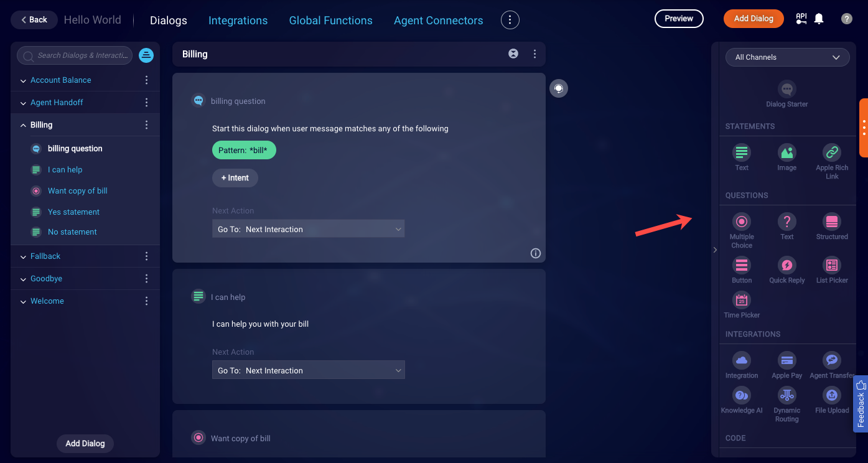This screenshot has height=463, width=868.
Task: Add a List Picker interaction
Action: point(832,265)
